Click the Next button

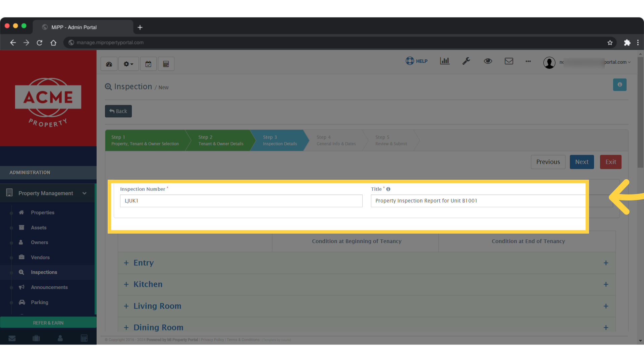[582, 162]
